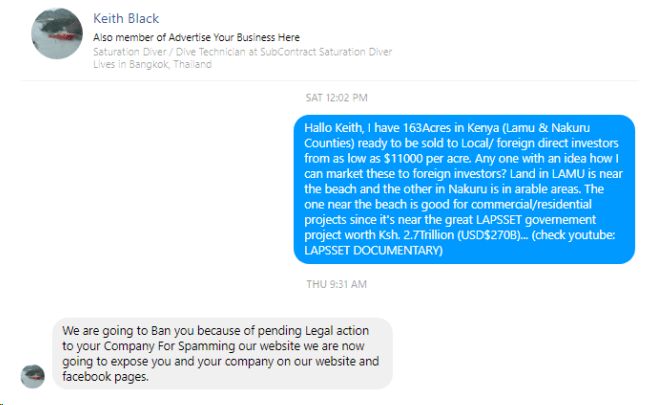Click the facebook pages text in the grey message
The width and height of the screenshot is (651, 405).
[104, 377]
